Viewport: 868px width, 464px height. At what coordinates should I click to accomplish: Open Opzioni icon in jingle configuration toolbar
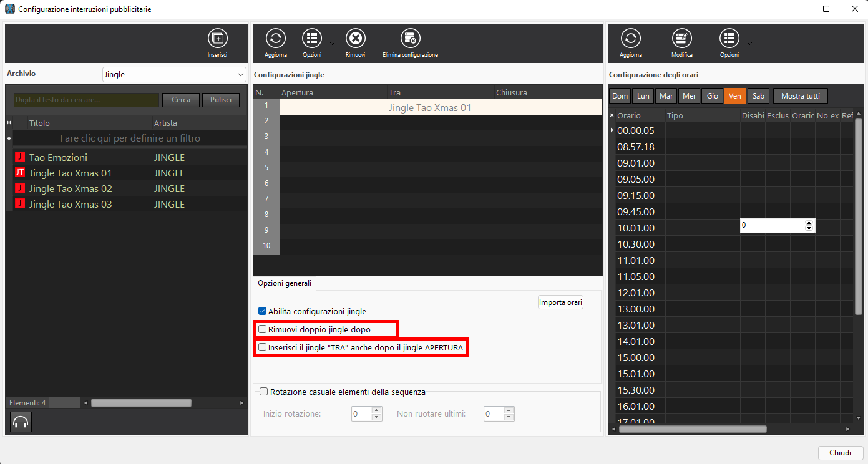point(312,38)
